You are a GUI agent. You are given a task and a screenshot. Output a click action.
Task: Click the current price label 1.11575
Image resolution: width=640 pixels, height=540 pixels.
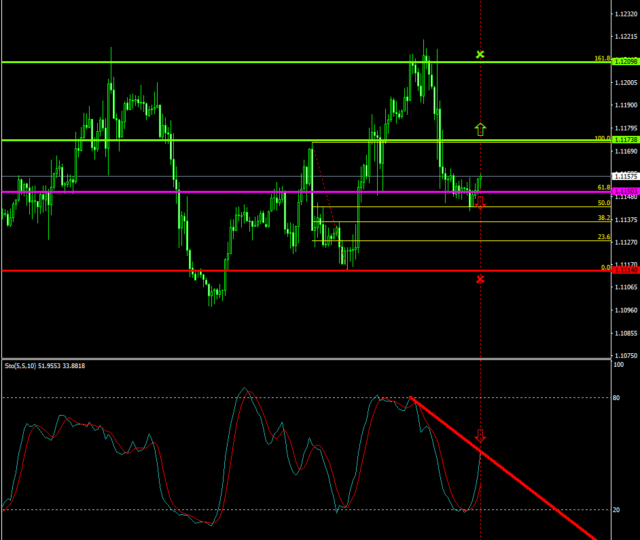click(x=625, y=176)
